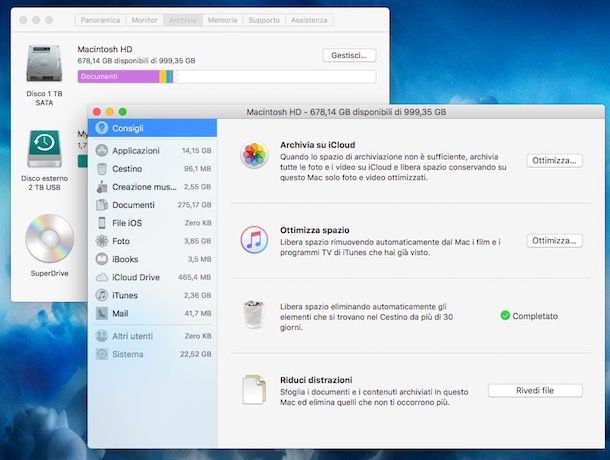Click the Foto flower icon in sidebar
This screenshot has width=610, height=460.
pyautogui.click(x=102, y=241)
